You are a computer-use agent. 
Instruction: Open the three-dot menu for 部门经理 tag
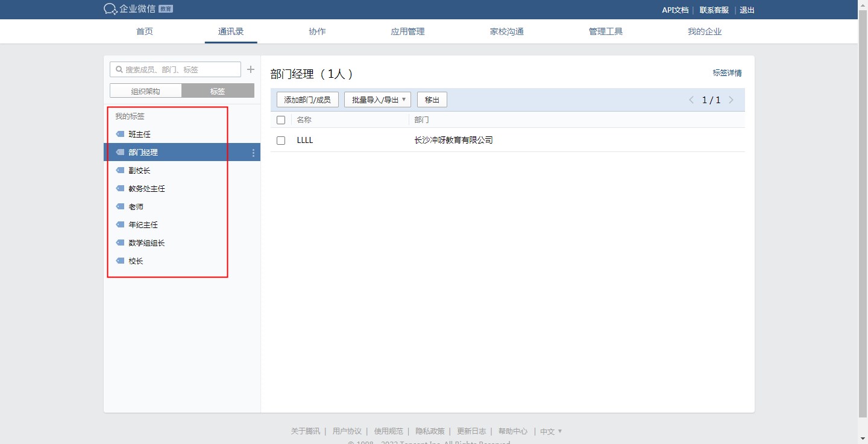[253, 153]
